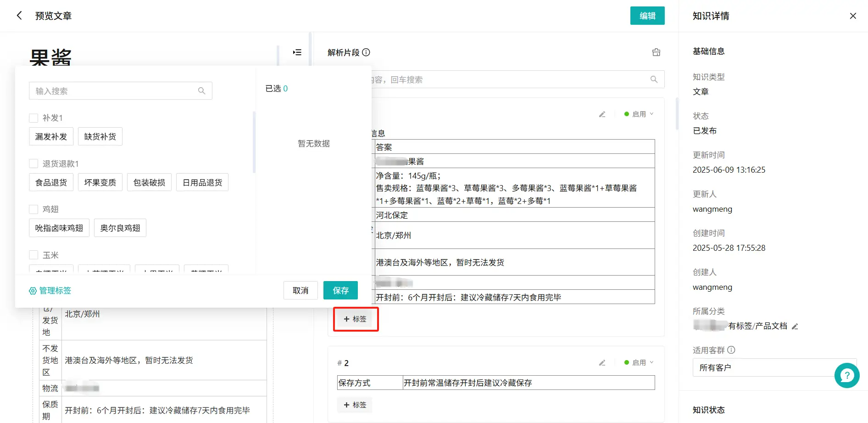Click the 已发布 status value

coord(705,130)
